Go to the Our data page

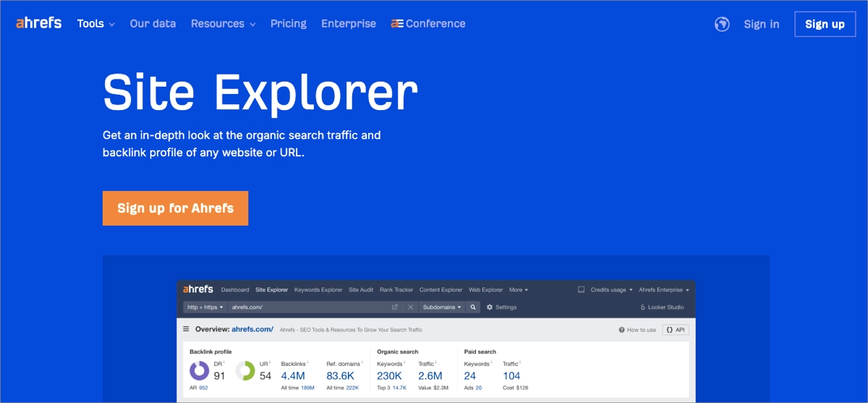(153, 24)
